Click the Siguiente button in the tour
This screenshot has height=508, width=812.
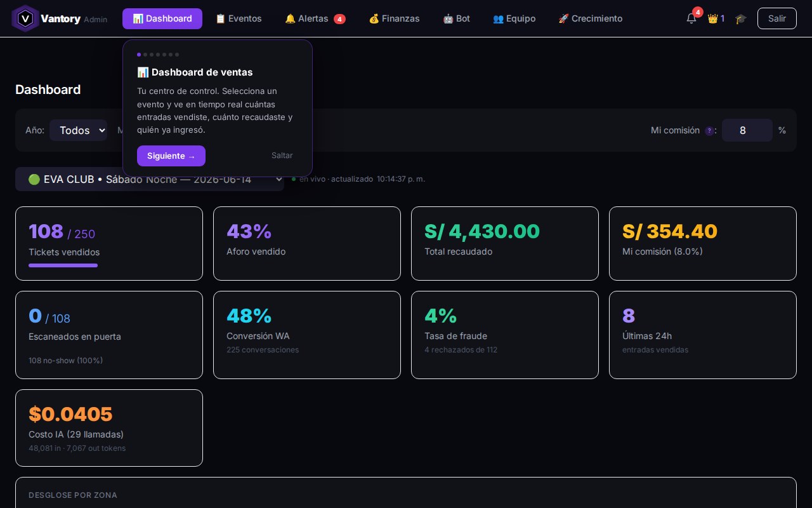click(x=171, y=156)
